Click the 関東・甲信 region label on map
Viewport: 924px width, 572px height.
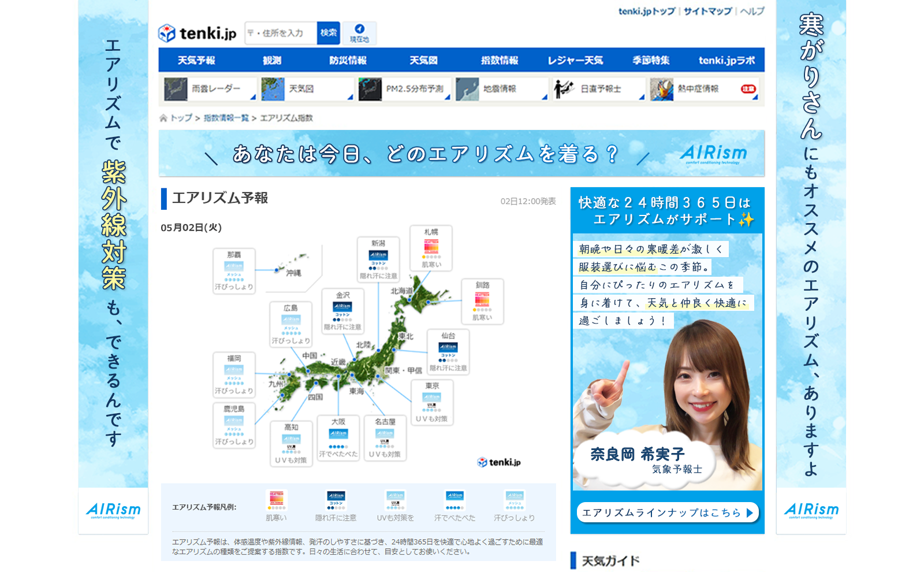point(403,370)
